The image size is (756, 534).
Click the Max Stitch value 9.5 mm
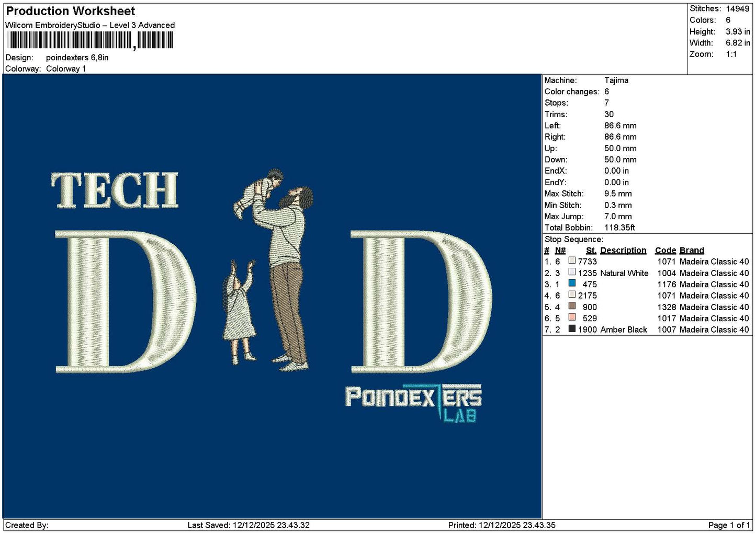618,194
